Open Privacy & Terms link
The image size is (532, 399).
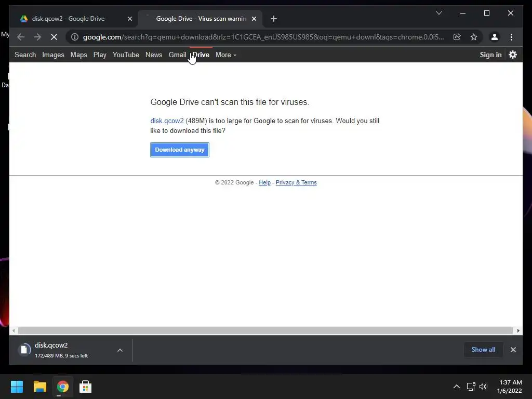[296, 182]
